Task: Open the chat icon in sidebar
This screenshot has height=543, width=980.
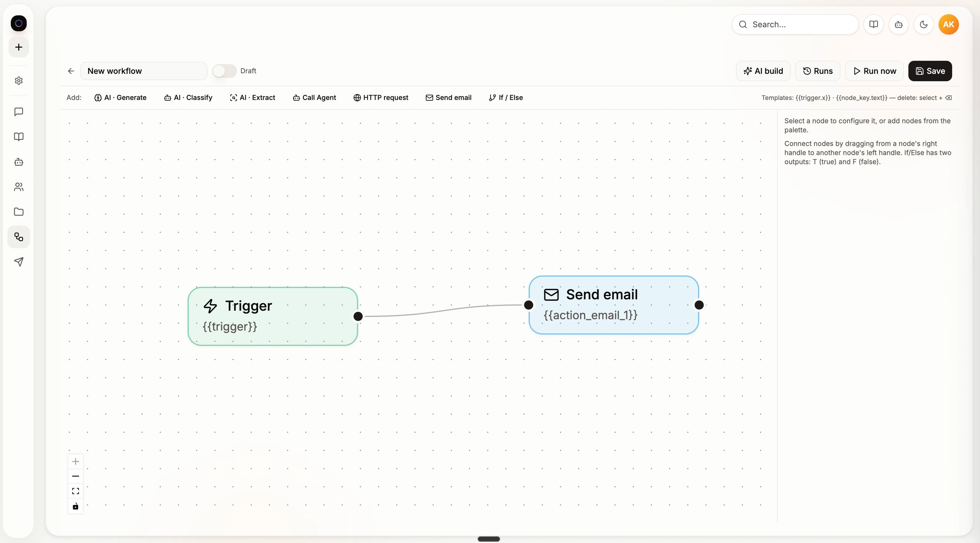Action: (x=19, y=112)
